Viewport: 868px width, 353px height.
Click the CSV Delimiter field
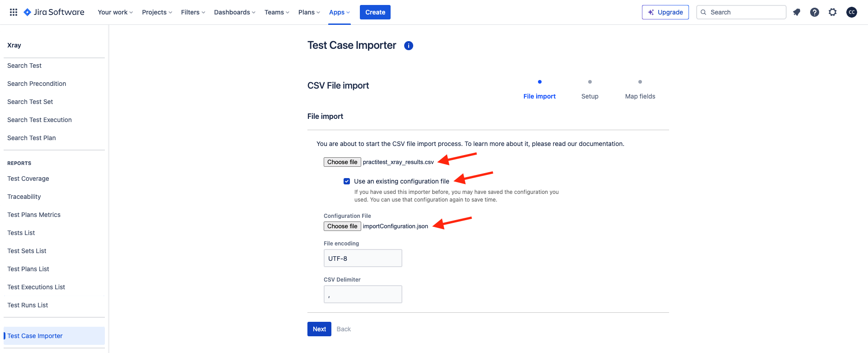(x=363, y=294)
